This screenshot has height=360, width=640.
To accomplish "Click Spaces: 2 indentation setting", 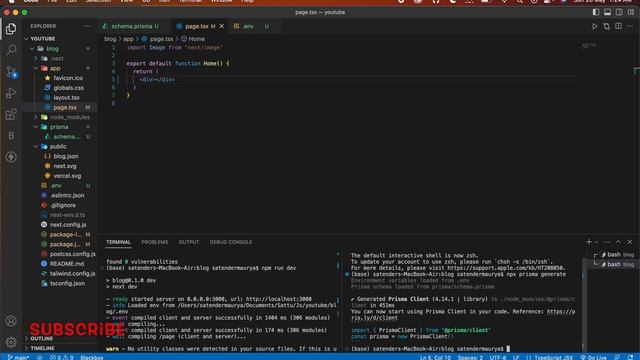I will [470, 357].
